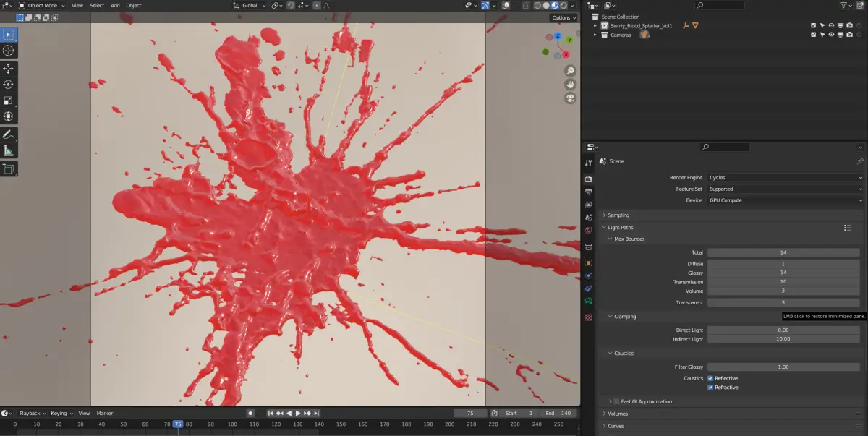
Task: Open the Object properties tab
Action: click(x=588, y=262)
